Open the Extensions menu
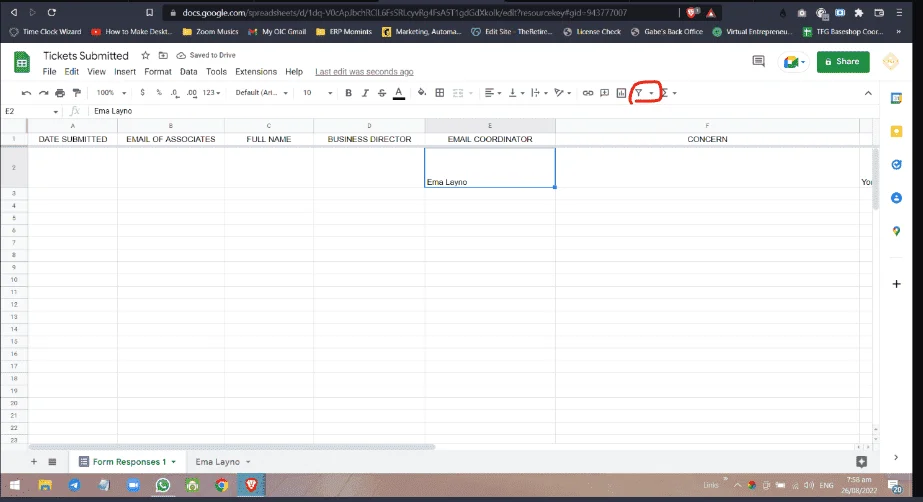Image resolution: width=923 pixels, height=502 pixels. pos(255,72)
